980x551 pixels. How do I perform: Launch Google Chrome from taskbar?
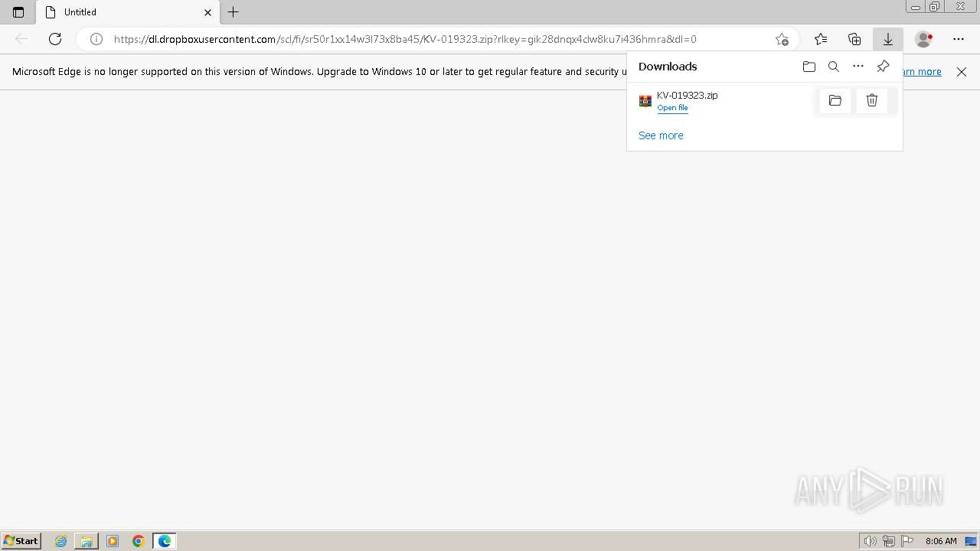pos(139,541)
